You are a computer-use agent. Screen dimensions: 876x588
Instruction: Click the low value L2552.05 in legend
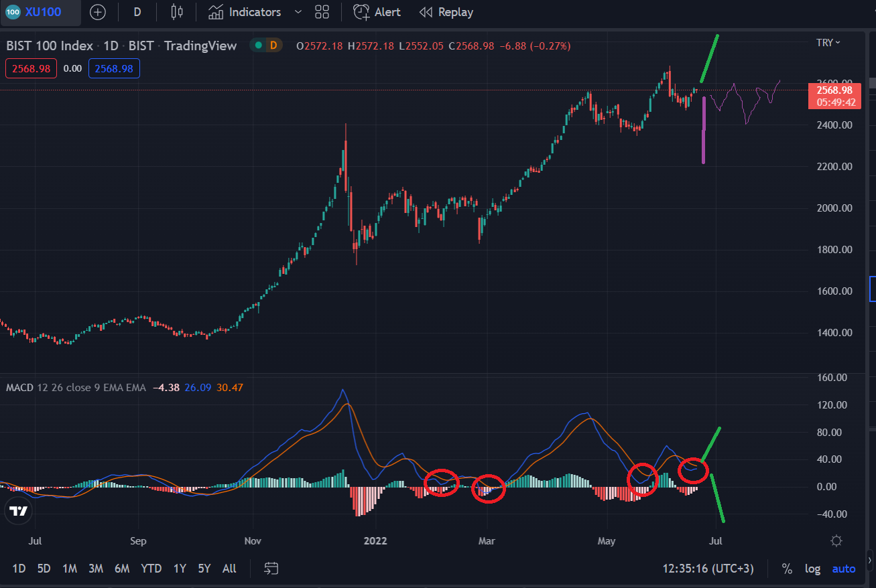[422, 46]
